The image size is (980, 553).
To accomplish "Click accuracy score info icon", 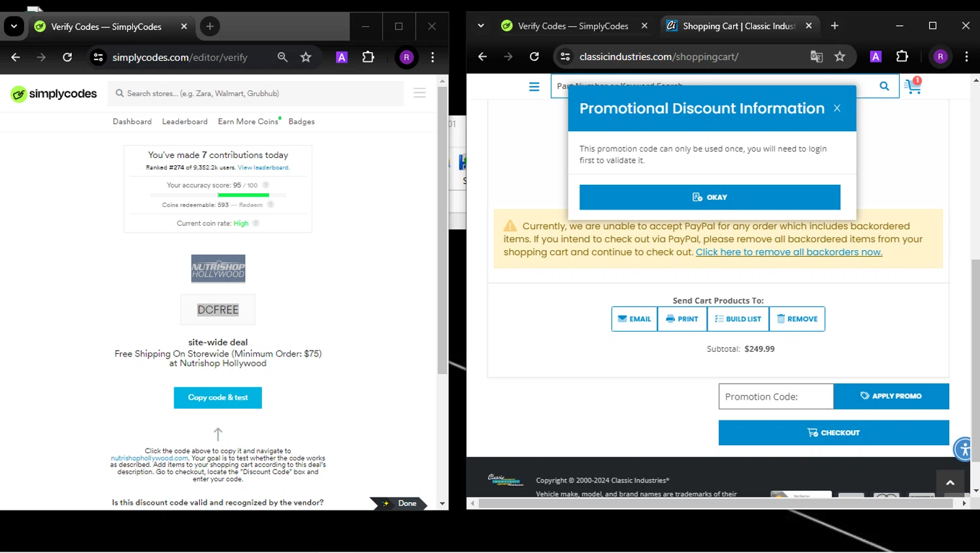I will coord(266,185).
